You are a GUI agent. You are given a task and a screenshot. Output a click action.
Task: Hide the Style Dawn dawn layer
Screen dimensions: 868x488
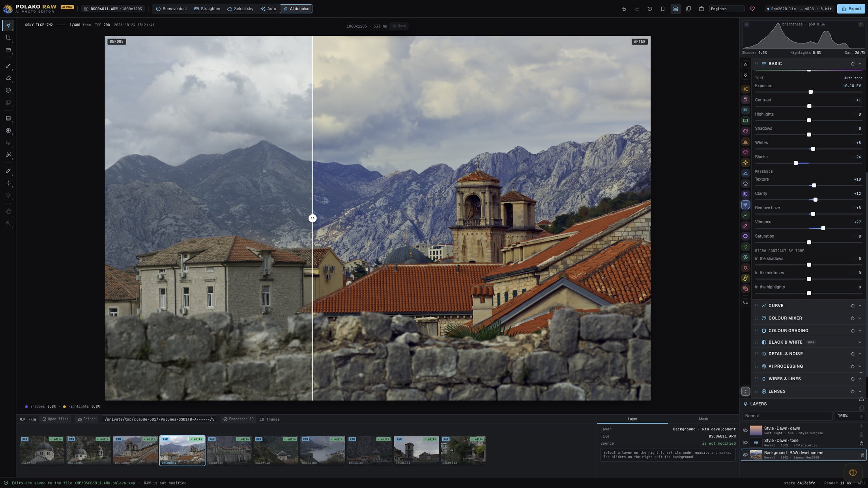[745, 430]
